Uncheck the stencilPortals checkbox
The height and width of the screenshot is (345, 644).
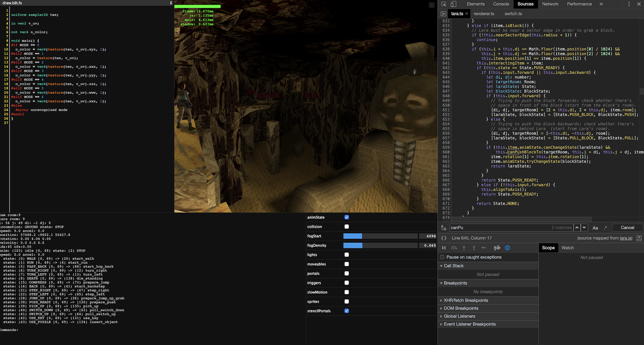click(x=347, y=311)
